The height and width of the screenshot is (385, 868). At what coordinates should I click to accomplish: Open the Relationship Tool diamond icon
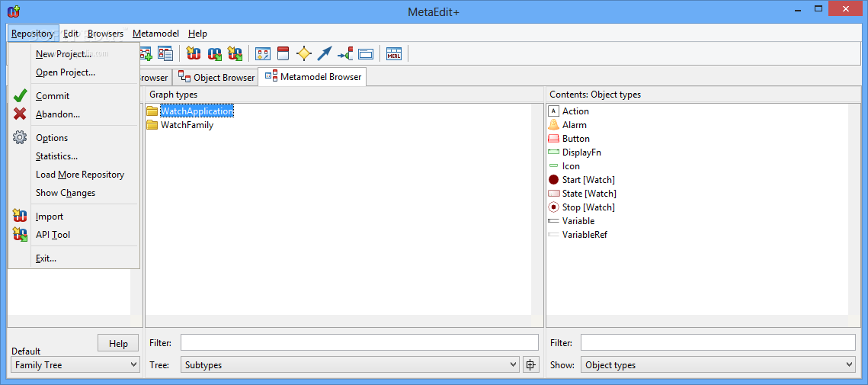[x=304, y=53]
